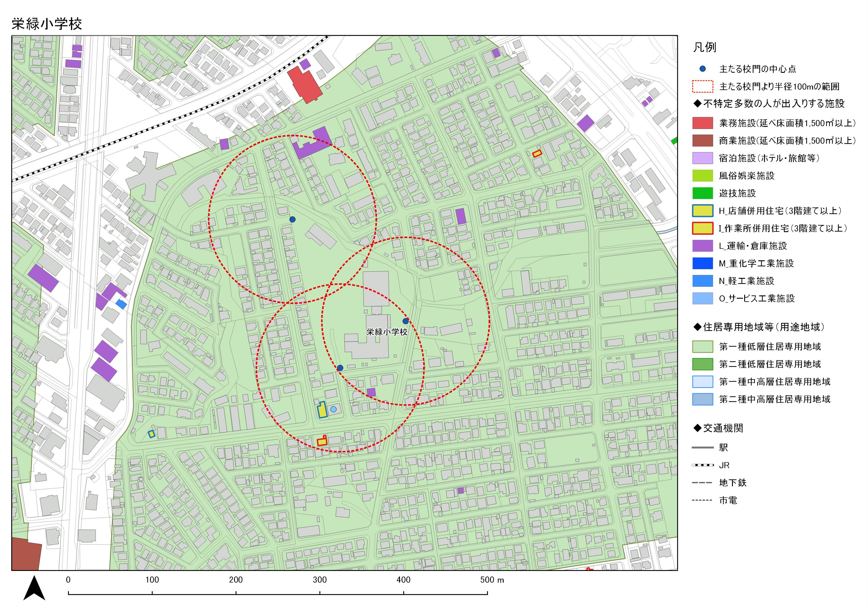The width and height of the screenshot is (868, 614).
Task: Click the north arrow icon
Action: coord(34,588)
